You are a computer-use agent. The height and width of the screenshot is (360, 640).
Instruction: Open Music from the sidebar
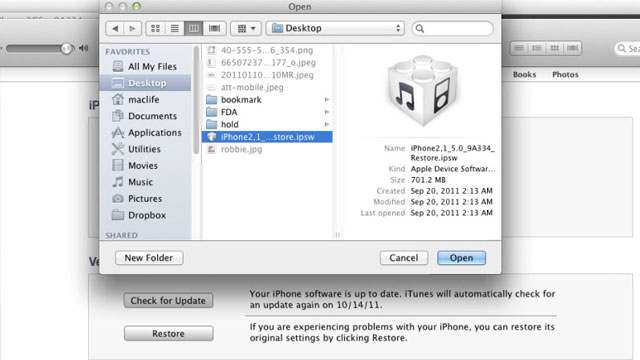[146, 182]
